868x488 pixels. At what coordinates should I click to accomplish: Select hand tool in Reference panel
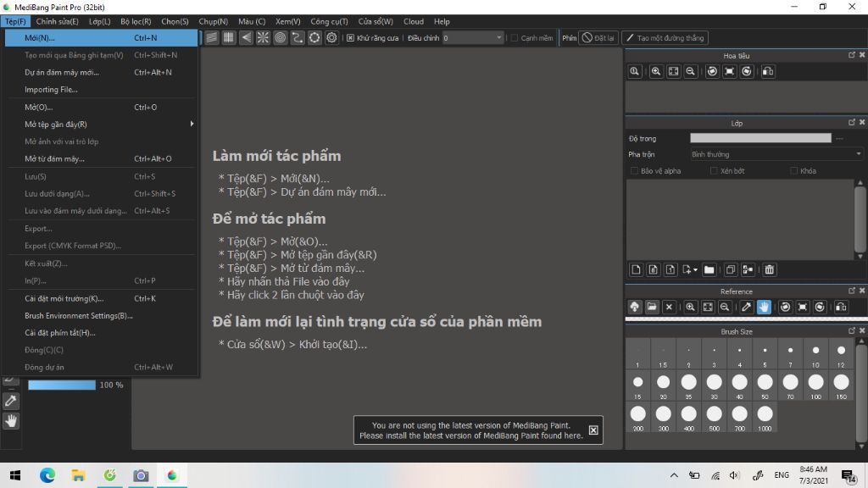point(764,307)
